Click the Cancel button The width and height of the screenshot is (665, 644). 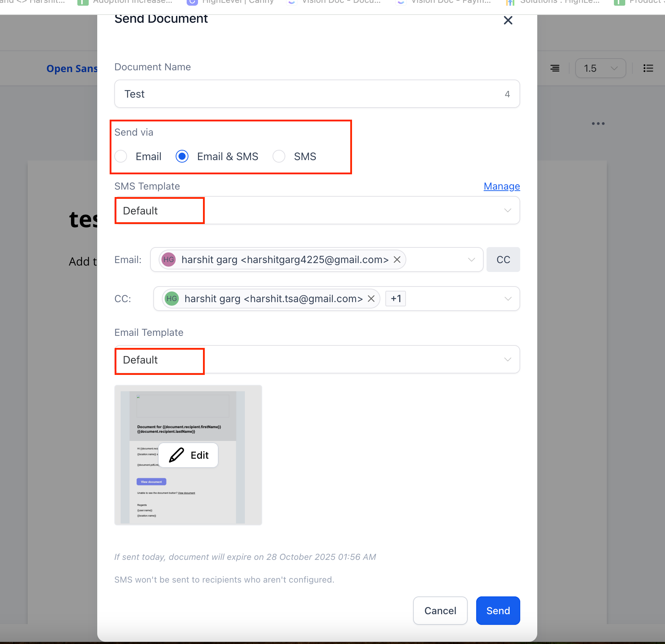point(440,611)
